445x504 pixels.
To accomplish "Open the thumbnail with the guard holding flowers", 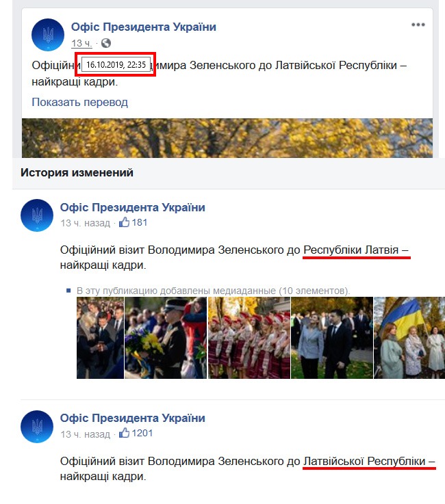I will pos(166,338).
